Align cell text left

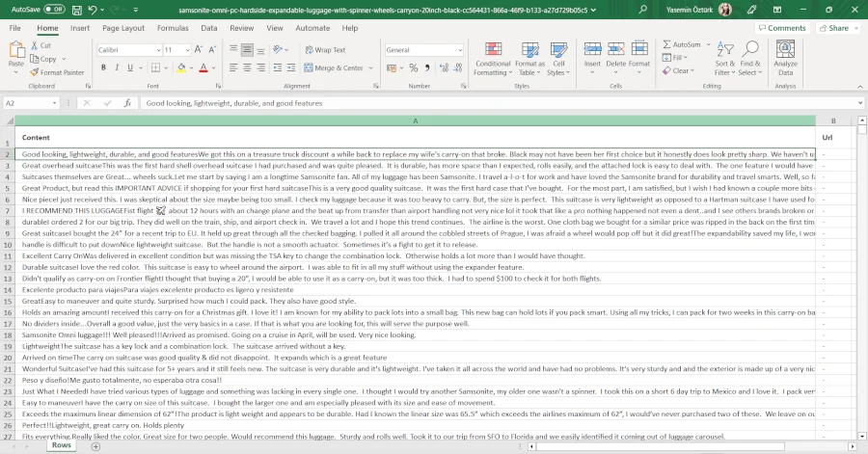pos(233,67)
